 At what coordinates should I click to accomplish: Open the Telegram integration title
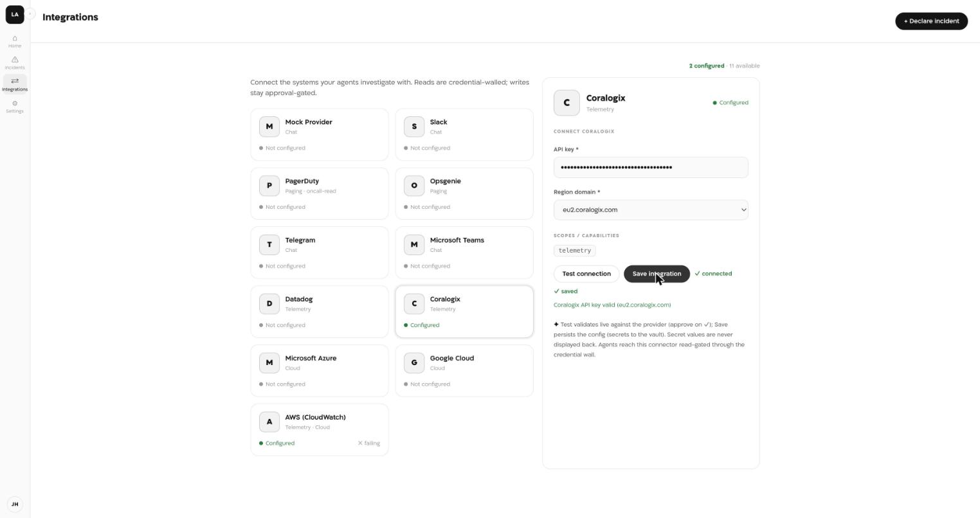[x=300, y=240]
